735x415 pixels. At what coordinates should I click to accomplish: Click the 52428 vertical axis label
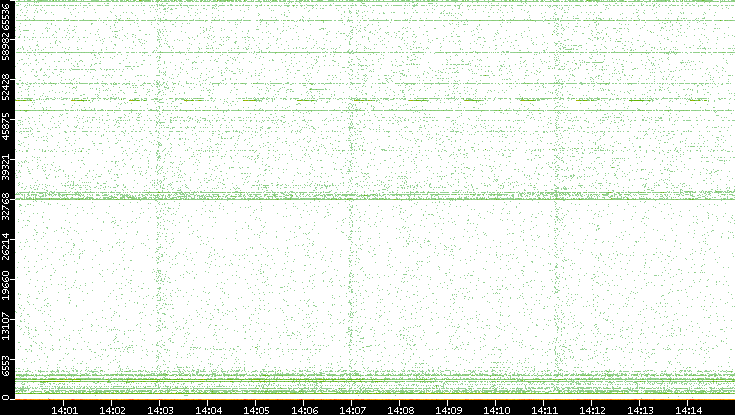coord(7,89)
